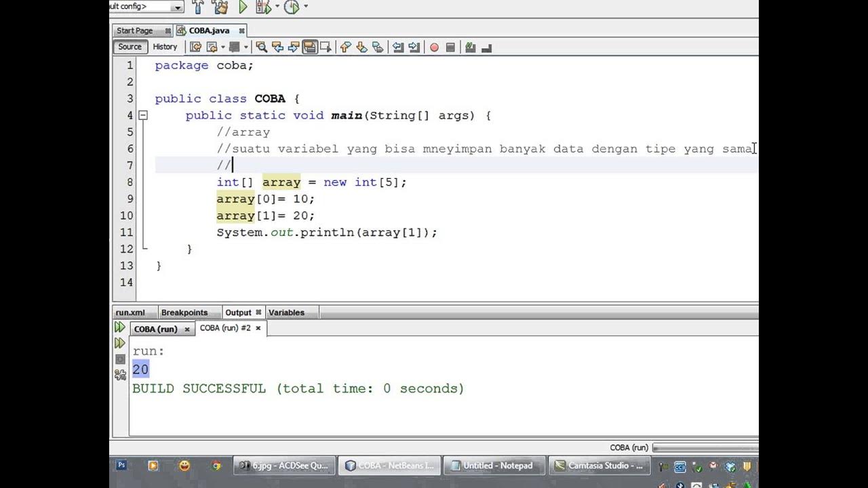Image resolution: width=868 pixels, height=488 pixels.
Task: Click the Toggle Bookmark icon
Action: 378,47
